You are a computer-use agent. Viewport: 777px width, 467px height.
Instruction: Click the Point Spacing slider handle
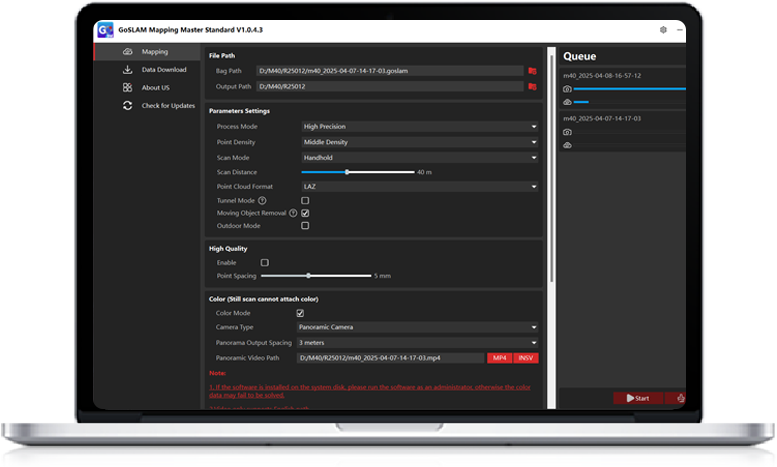308,276
